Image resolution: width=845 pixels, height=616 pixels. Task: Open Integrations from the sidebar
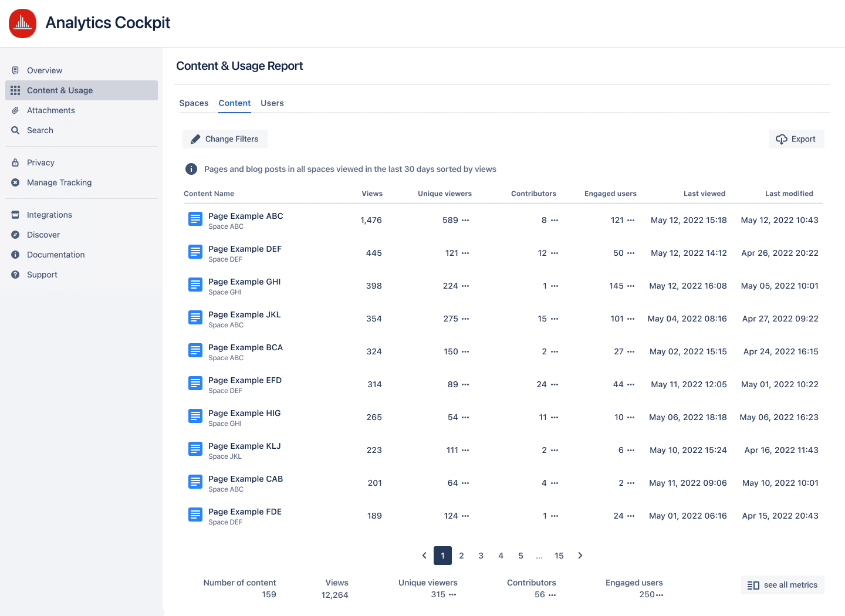tap(15, 215)
